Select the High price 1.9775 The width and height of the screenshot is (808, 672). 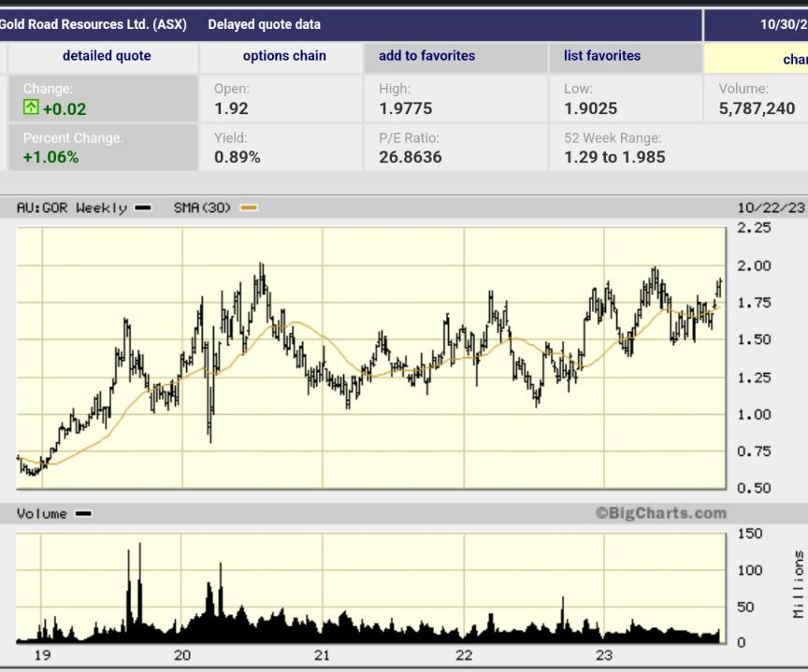[406, 108]
